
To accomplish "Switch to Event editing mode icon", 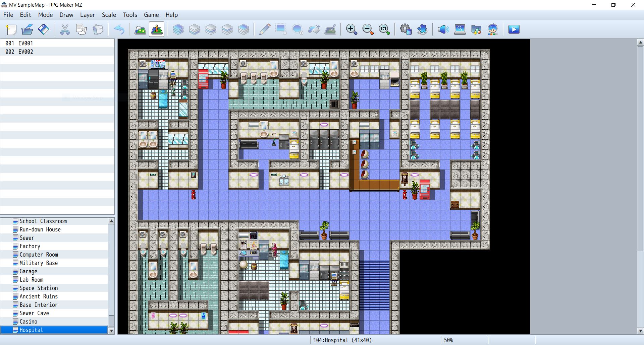I will 157,29.
